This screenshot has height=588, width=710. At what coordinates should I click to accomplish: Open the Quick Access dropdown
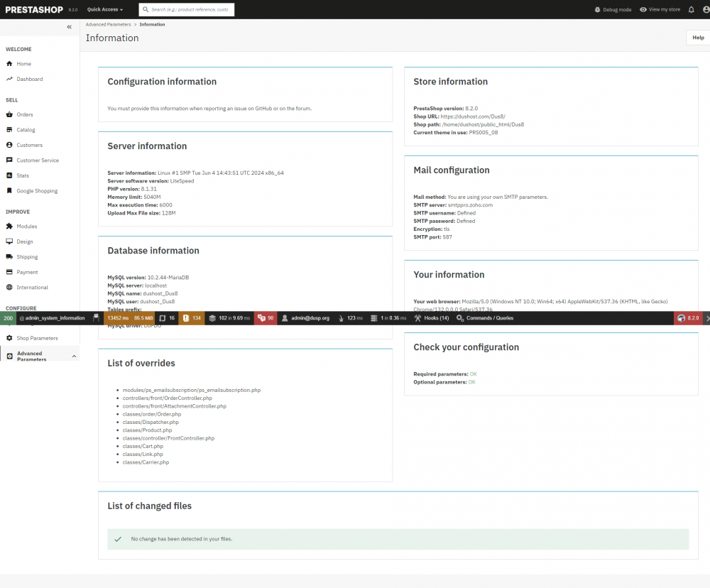(x=105, y=9)
